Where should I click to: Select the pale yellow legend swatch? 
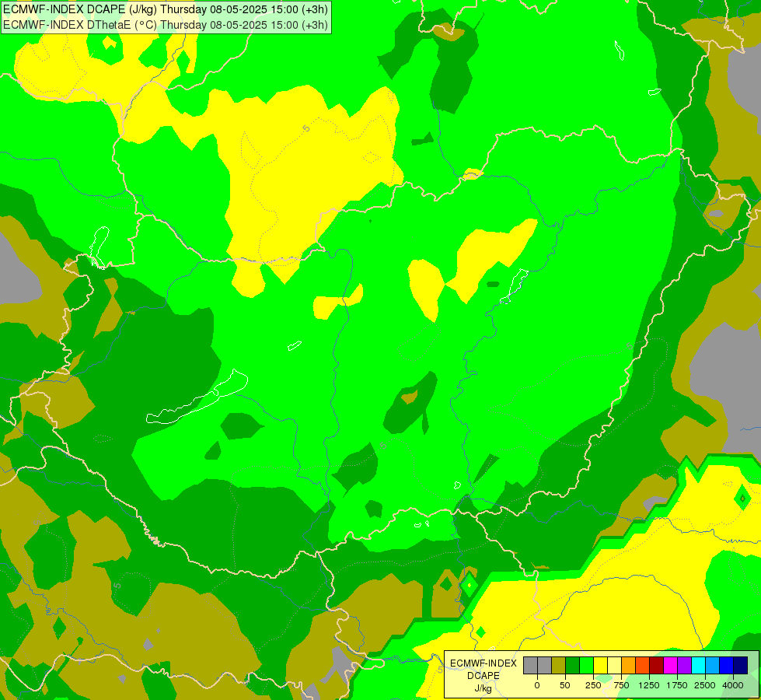pyautogui.click(x=614, y=665)
